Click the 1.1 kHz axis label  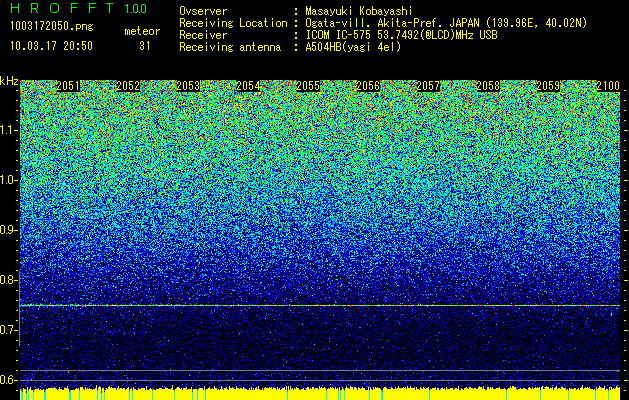pos(9,130)
